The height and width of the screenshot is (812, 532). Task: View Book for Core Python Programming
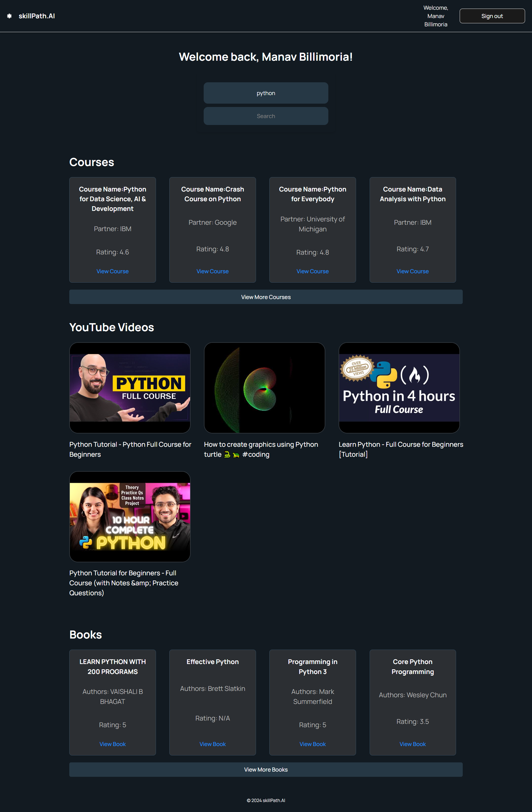pyautogui.click(x=412, y=744)
